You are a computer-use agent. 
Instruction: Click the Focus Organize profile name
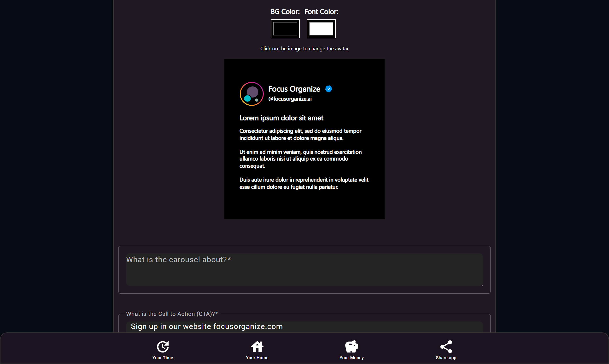(x=294, y=89)
